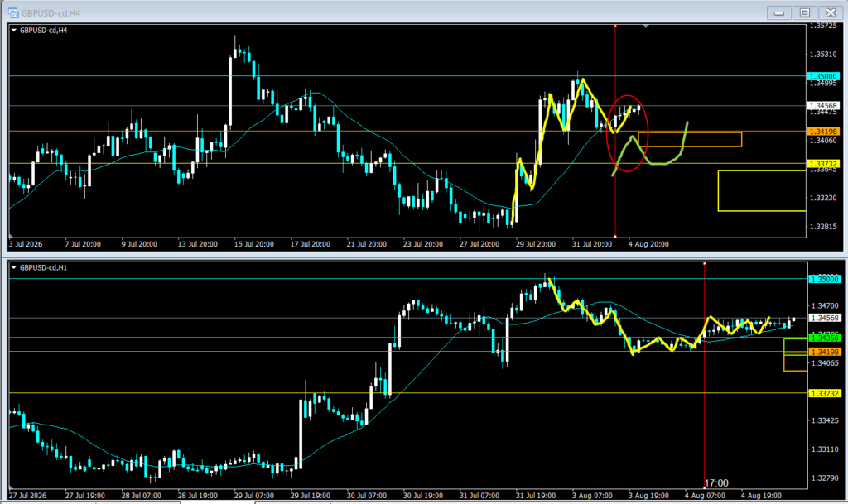848x504 pixels.
Task: Click the 3 Aug 07:00 label on time axis
Action: pyautogui.click(x=591, y=496)
